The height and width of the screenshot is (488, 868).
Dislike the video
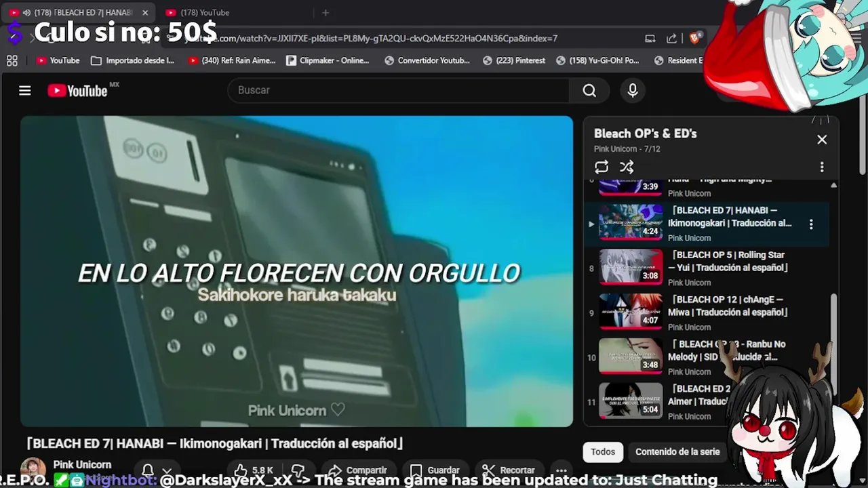point(298,470)
